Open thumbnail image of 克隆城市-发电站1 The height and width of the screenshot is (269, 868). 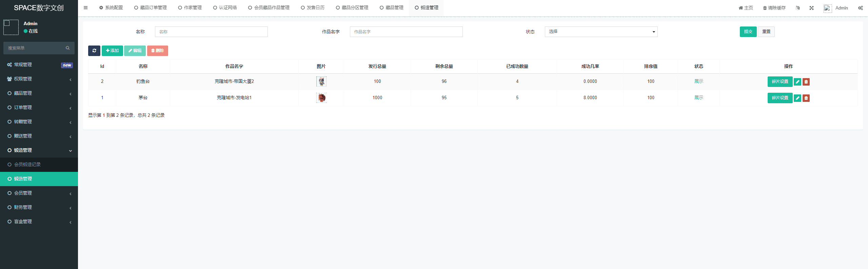(x=321, y=98)
